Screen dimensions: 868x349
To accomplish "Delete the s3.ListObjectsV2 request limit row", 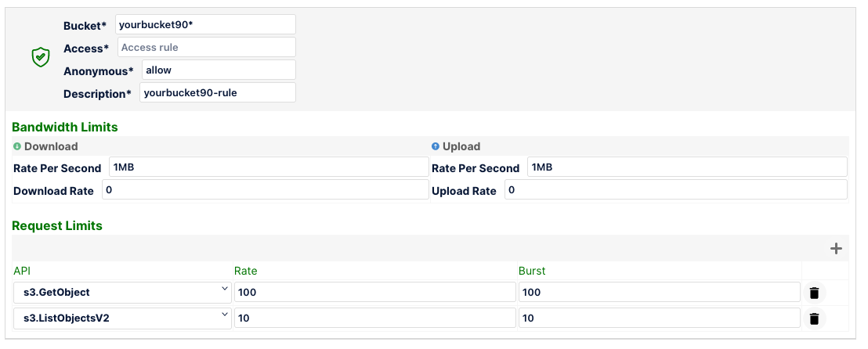I will [814, 318].
